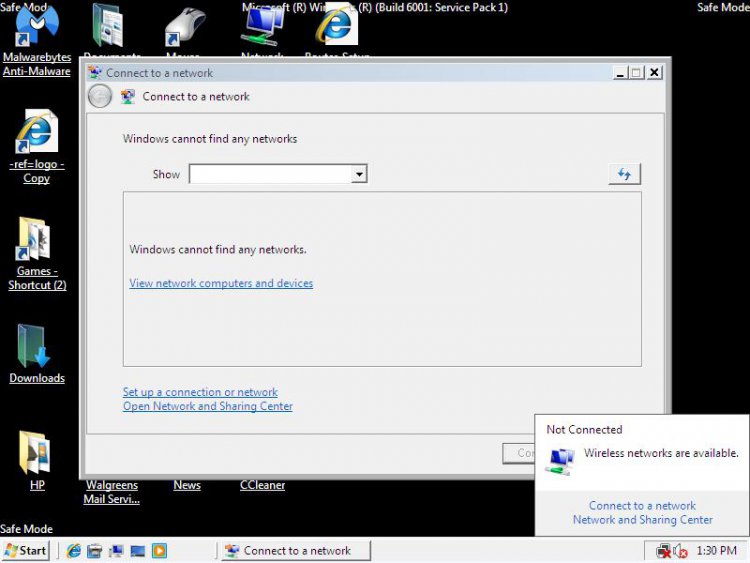The width and height of the screenshot is (750, 563).
Task: Click View network computers and devices link
Action: point(221,283)
